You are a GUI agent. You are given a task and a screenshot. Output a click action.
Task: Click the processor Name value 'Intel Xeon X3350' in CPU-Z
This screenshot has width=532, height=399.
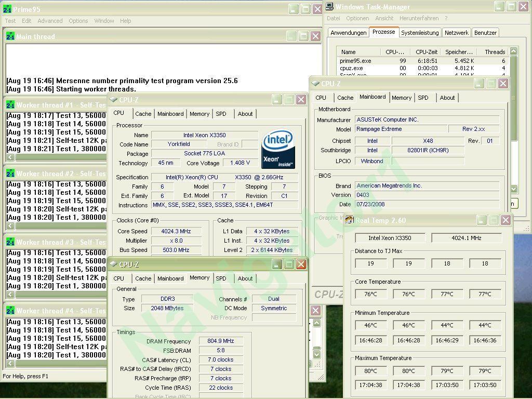click(205, 135)
